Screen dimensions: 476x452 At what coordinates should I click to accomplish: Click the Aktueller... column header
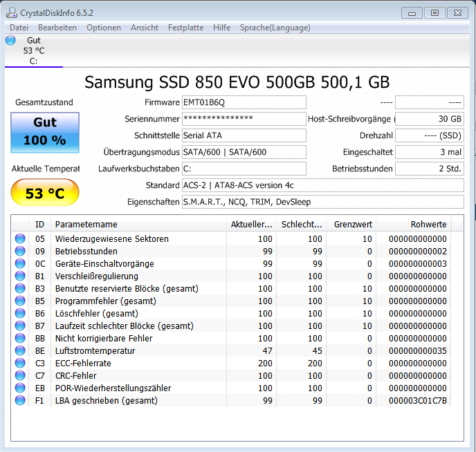pyautogui.click(x=251, y=225)
